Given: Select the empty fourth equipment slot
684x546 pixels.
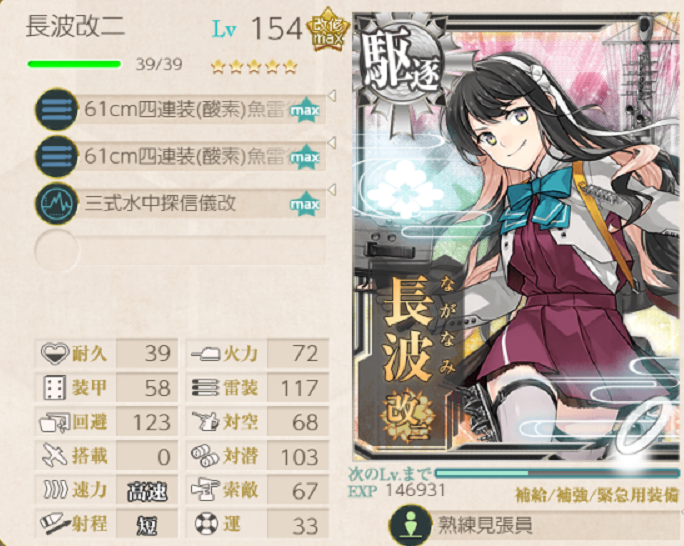Looking at the screenshot, I should [181, 250].
